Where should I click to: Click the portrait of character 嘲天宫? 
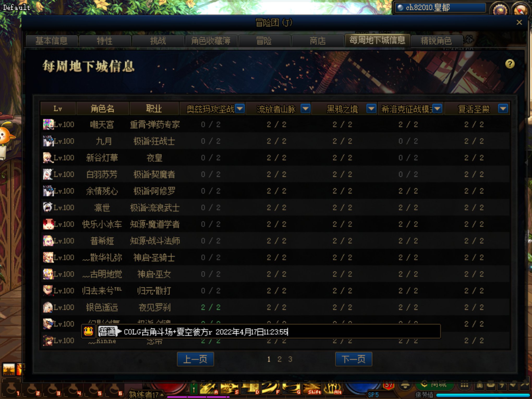[x=48, y=124]
